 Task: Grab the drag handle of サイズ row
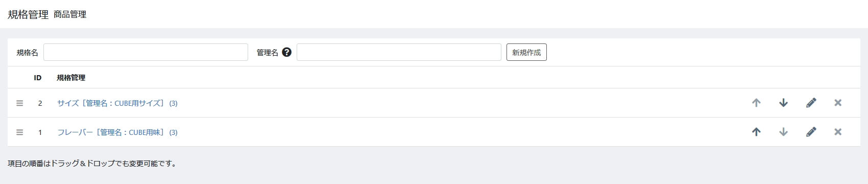(x=20, y=103)
